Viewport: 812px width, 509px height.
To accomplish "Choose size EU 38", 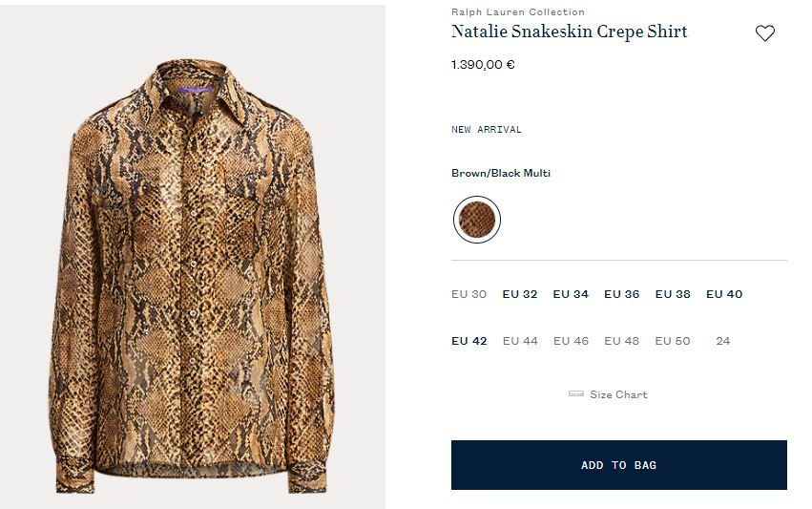I will click(x=673, y=294).
